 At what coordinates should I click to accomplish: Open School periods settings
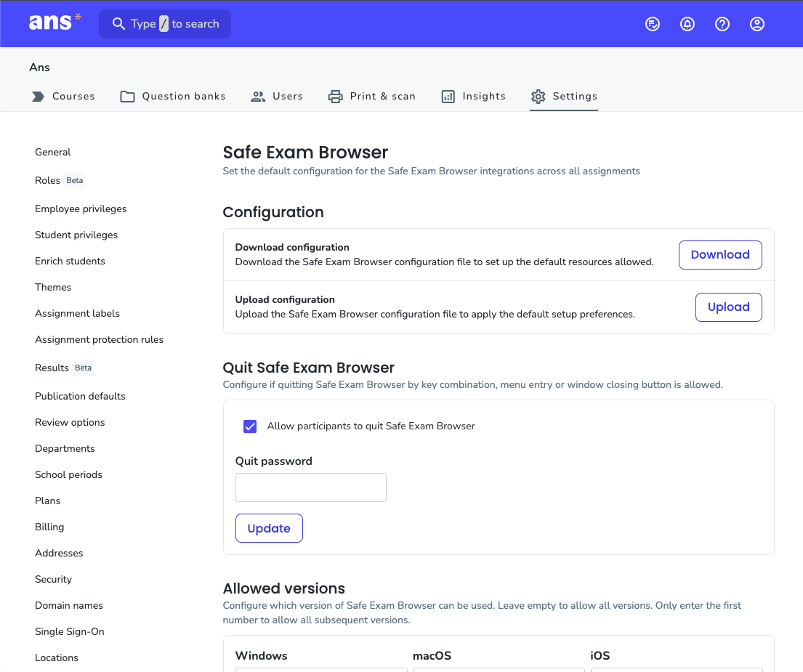pos(68,474)
